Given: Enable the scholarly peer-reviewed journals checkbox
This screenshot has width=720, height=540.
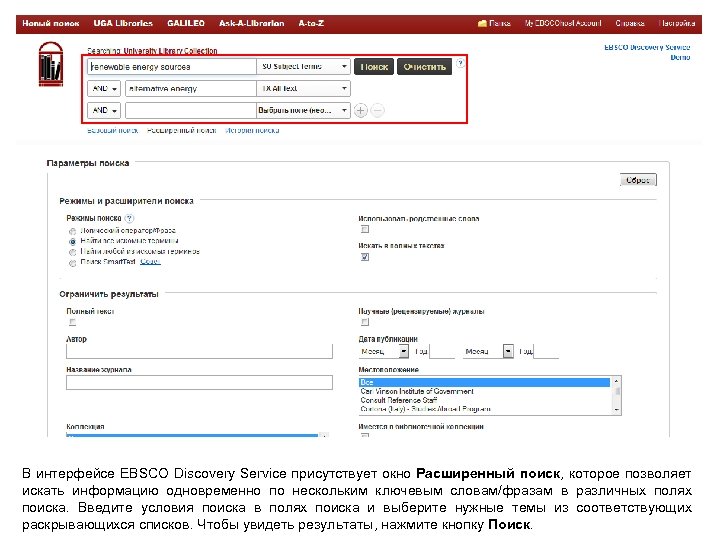Looking at the screenshot, I should [365, 322].
